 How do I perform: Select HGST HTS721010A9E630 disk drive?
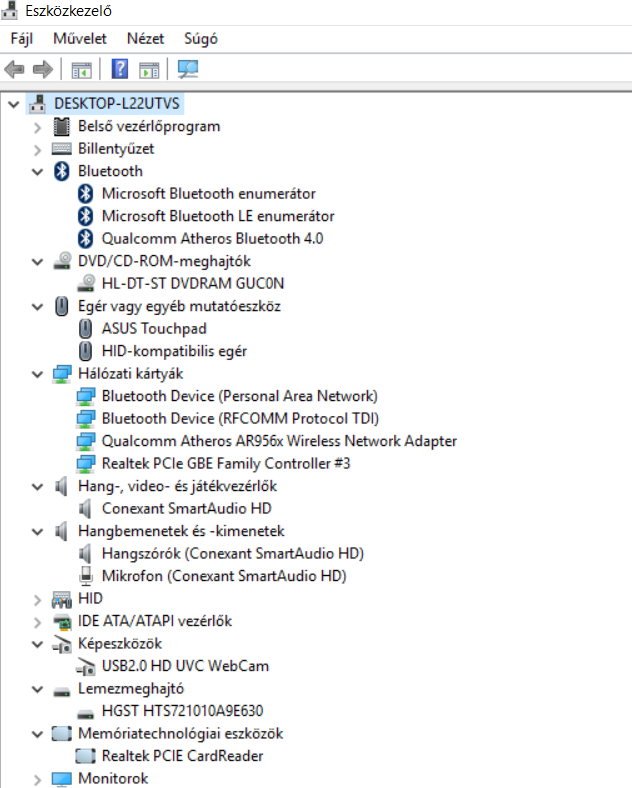(182, 711)
